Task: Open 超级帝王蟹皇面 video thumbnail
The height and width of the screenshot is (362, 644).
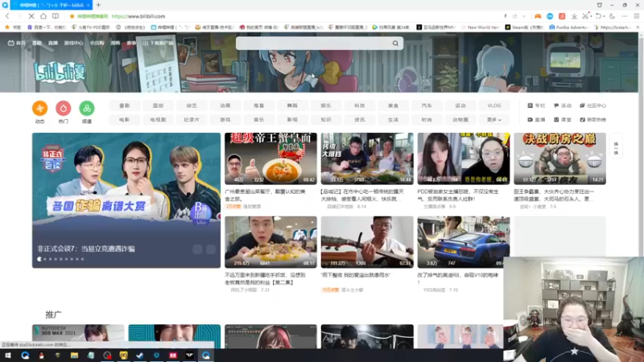Action: tap(270, 158)
